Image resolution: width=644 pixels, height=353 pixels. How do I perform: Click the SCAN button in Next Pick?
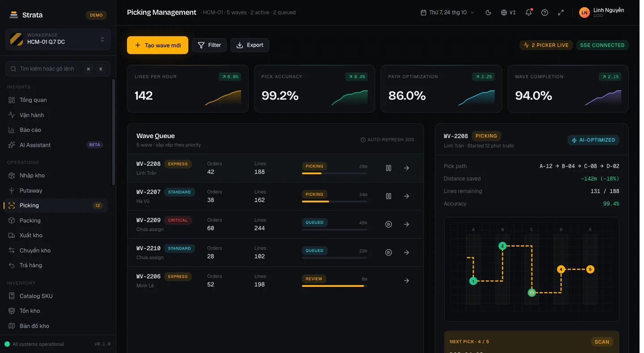(x=602, y=342)
